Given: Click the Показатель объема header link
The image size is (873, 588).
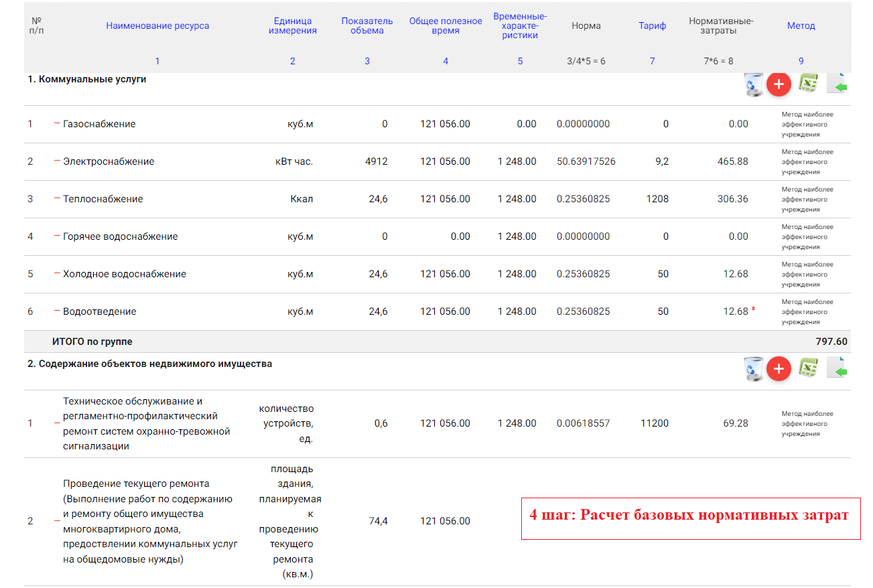Looking at the screenshot, I should point(367,26).
